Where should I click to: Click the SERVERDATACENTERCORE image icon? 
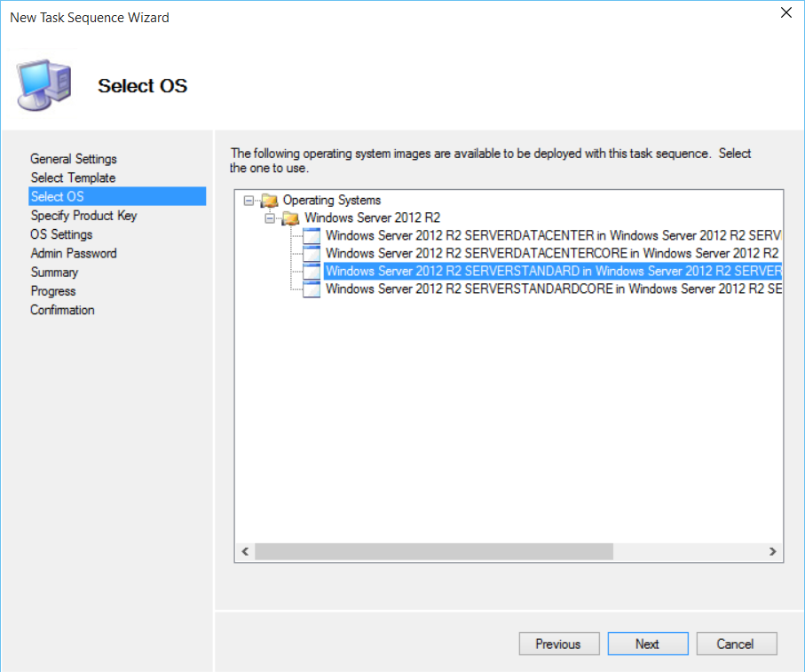click(311, 254)
